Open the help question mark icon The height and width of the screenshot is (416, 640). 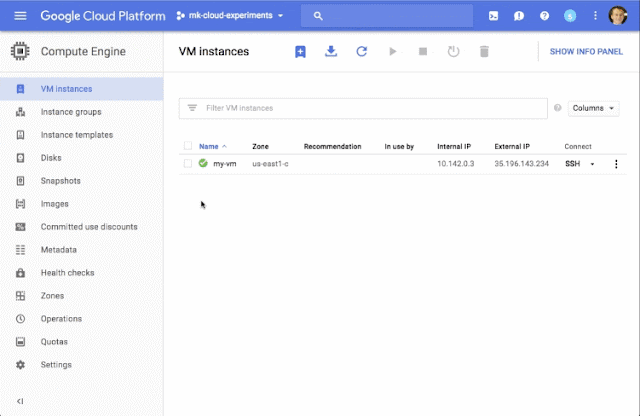[x=544, y=16]
